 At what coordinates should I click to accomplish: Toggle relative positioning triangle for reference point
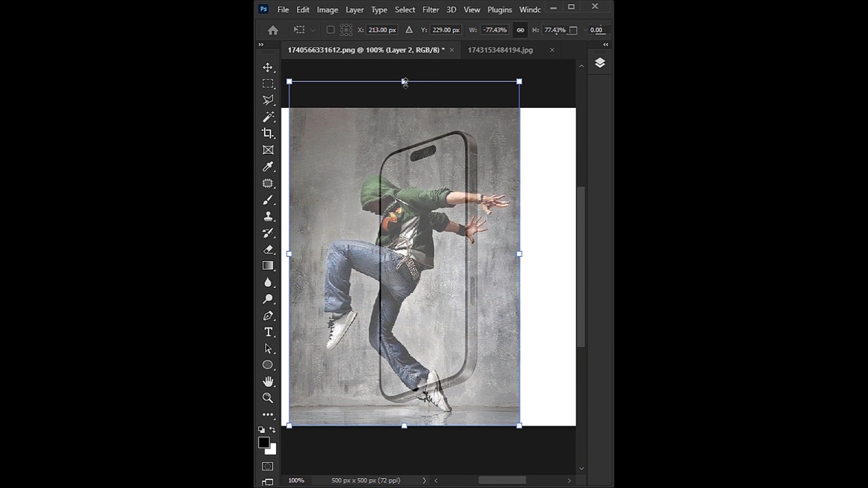click(x=409, y=30)
